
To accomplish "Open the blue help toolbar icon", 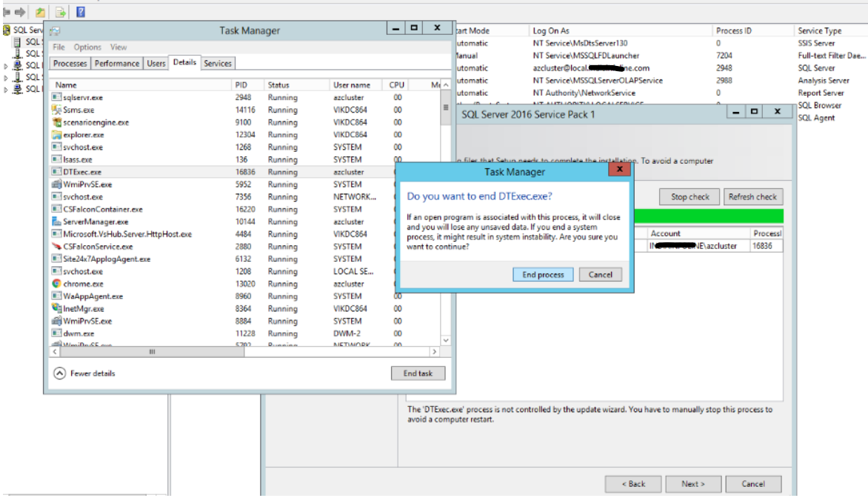I will tap(81, 12).
